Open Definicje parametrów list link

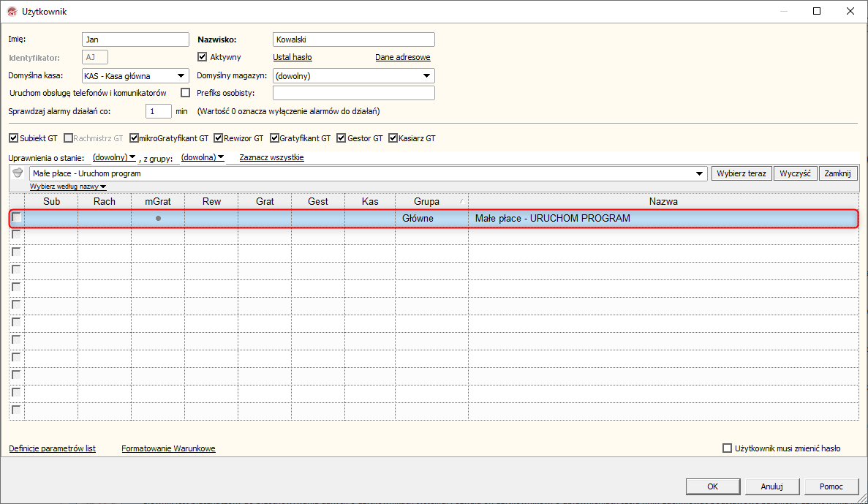tap(52, 448)
